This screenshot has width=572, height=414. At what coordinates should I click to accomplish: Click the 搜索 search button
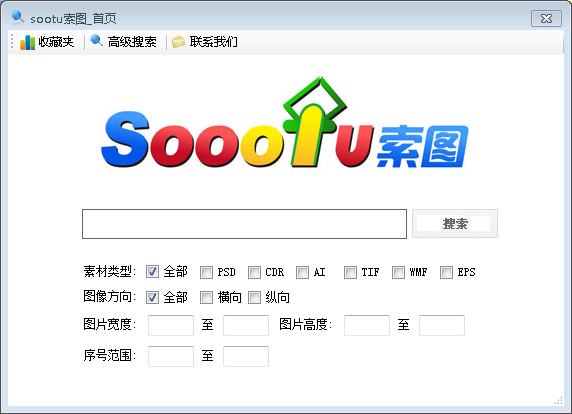[455, 224]
